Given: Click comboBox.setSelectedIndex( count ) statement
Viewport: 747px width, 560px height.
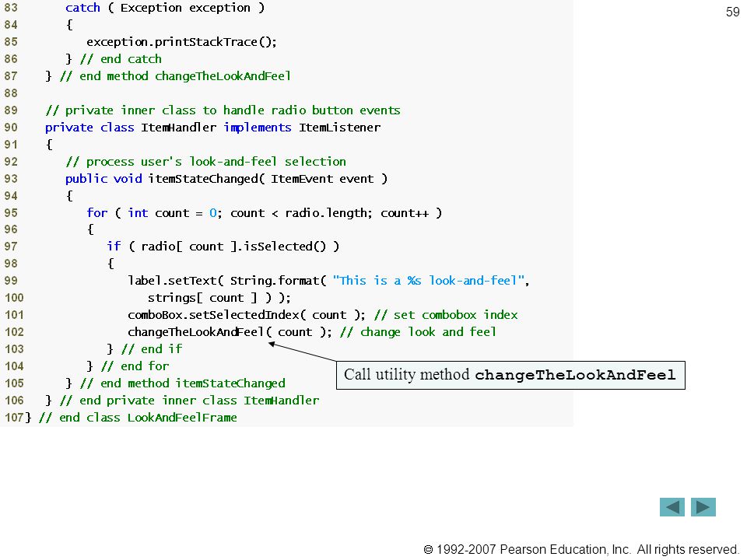Looking at the screenshot, I should click(x=247, y=315).
